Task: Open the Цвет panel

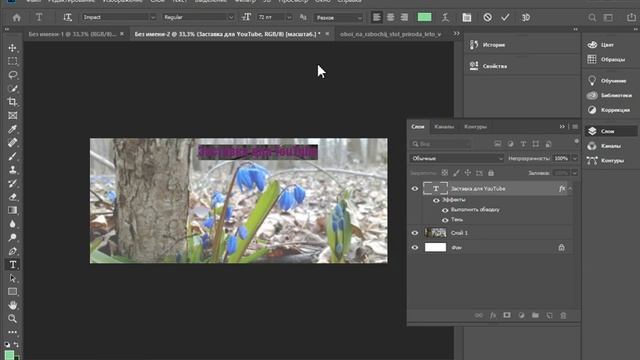Action: click(x=607, y=45)
